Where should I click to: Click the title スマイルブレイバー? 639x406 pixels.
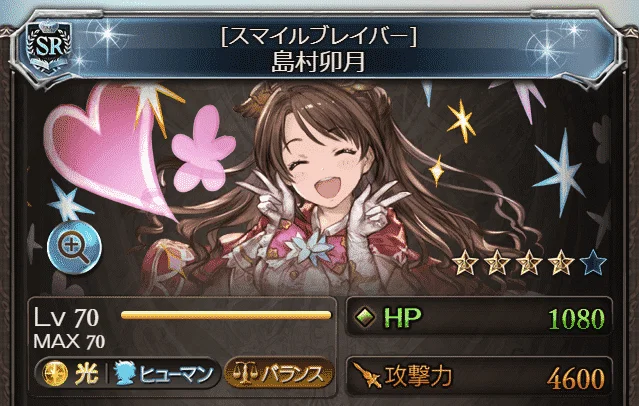click(318, 37)
